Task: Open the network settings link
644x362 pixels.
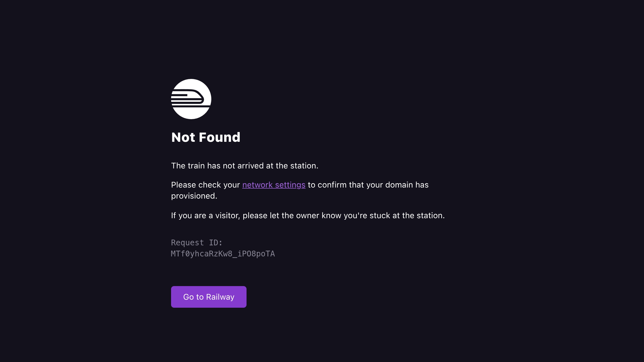Action: tap(274, 185)
